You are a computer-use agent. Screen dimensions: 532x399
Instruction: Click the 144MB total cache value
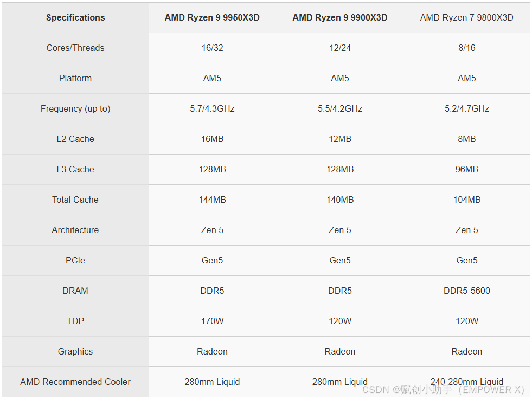click(213, 200)
